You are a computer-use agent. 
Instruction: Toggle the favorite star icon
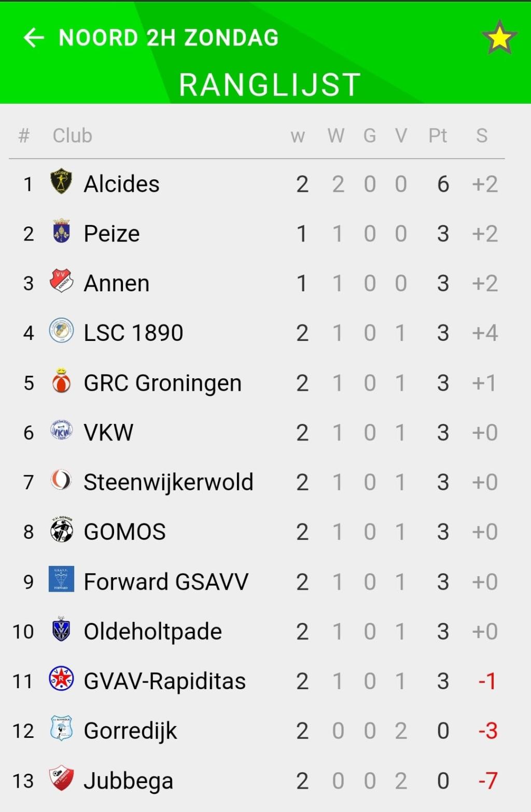tap(499, 37)
